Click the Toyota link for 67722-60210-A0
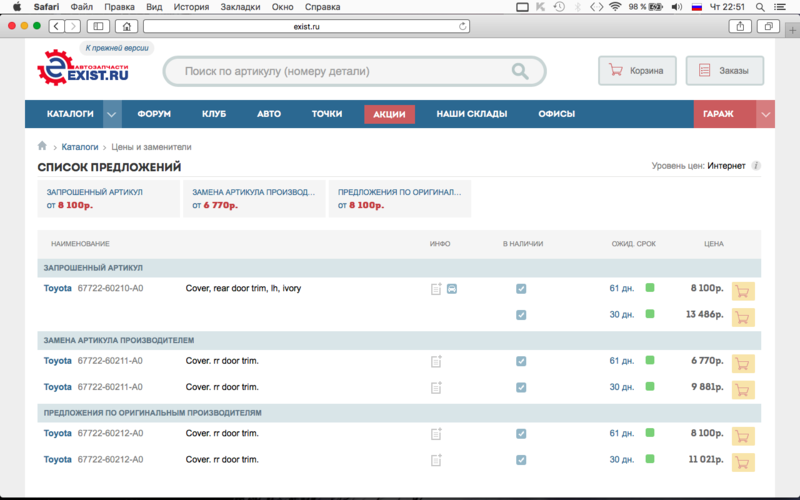The height and width of the screenshot is (500, 800). (x=57, y=288)
